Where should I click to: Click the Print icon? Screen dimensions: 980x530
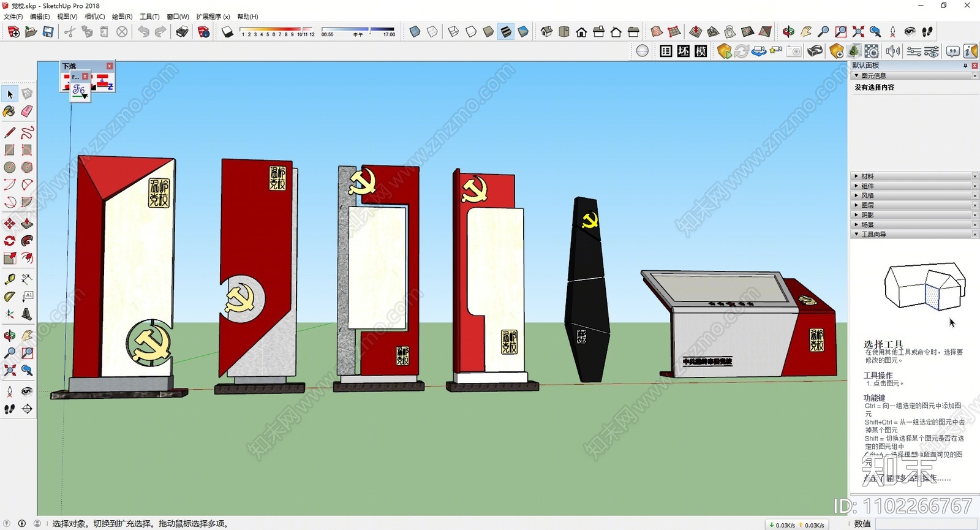[182, 31]
